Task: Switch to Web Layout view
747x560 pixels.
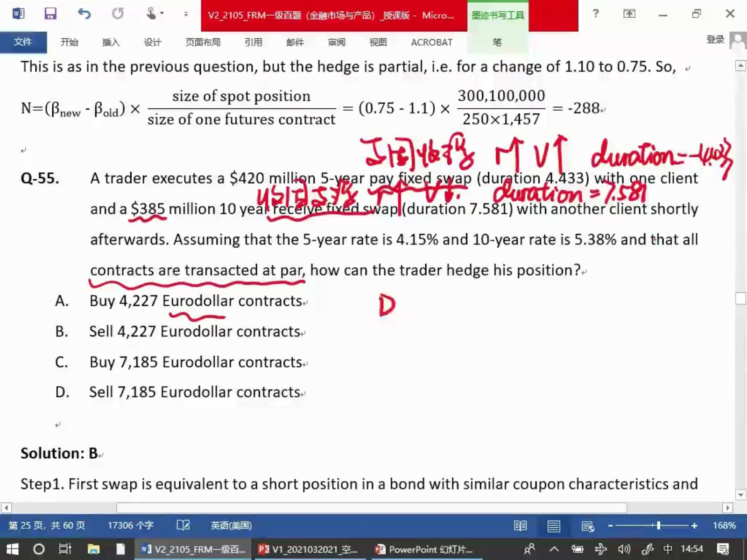Action: pyautogui.click(x=588, y=526)
